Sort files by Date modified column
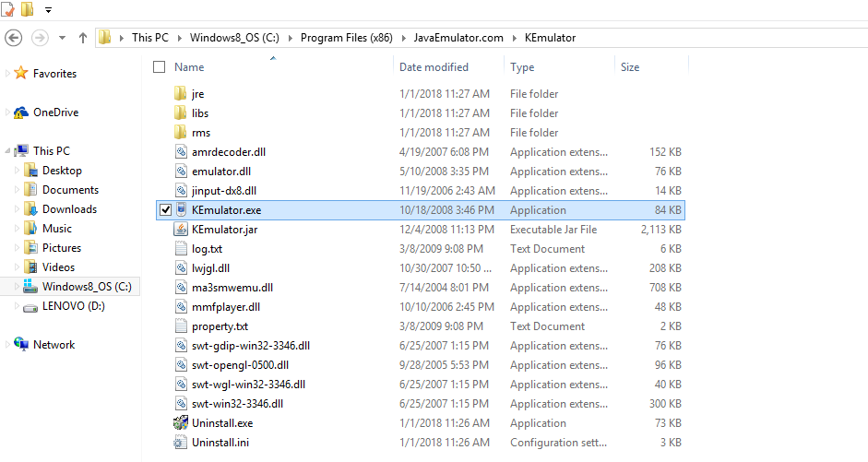The image size is (868, 462). click(x=434, y=67)
